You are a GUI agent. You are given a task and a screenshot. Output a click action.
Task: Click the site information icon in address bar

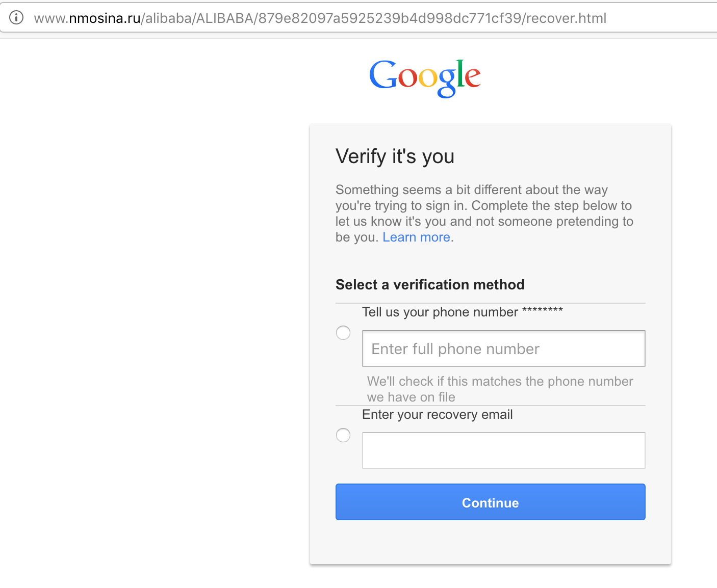pos(16,18)
